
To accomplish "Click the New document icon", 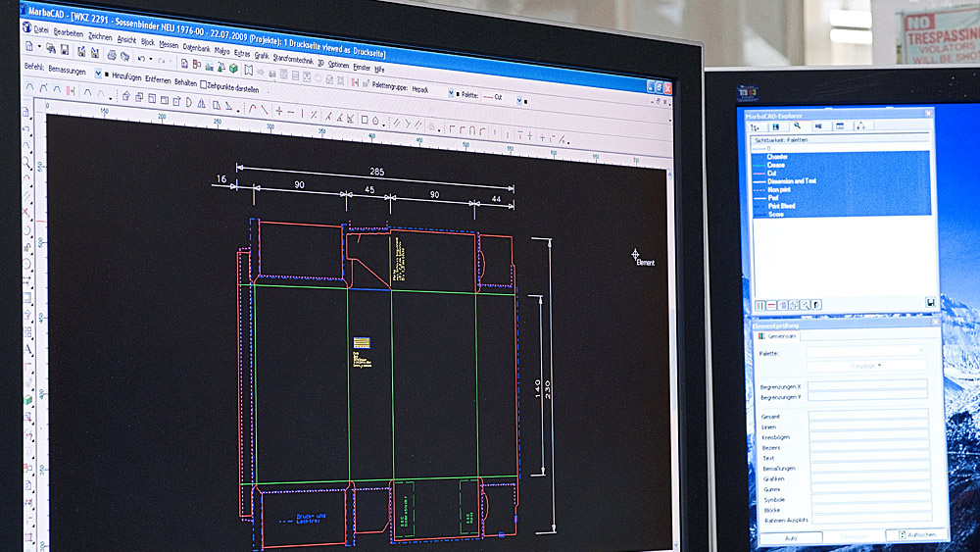I will tap(29, 47).
